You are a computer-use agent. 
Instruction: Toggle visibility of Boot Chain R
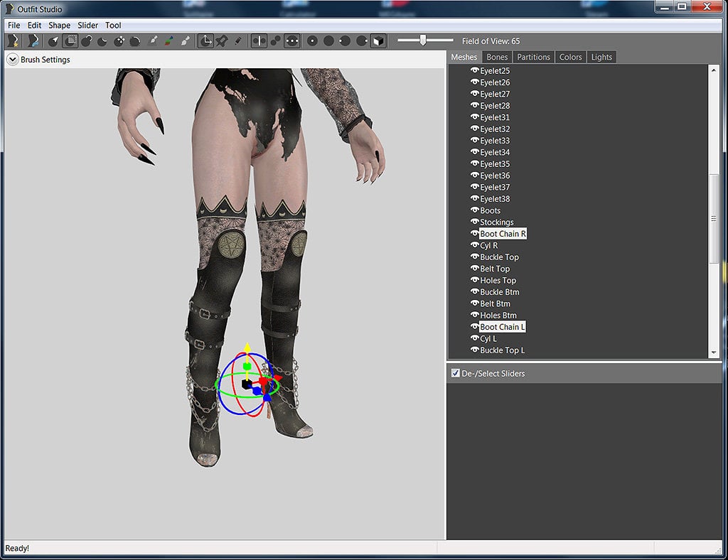point(474,233)
